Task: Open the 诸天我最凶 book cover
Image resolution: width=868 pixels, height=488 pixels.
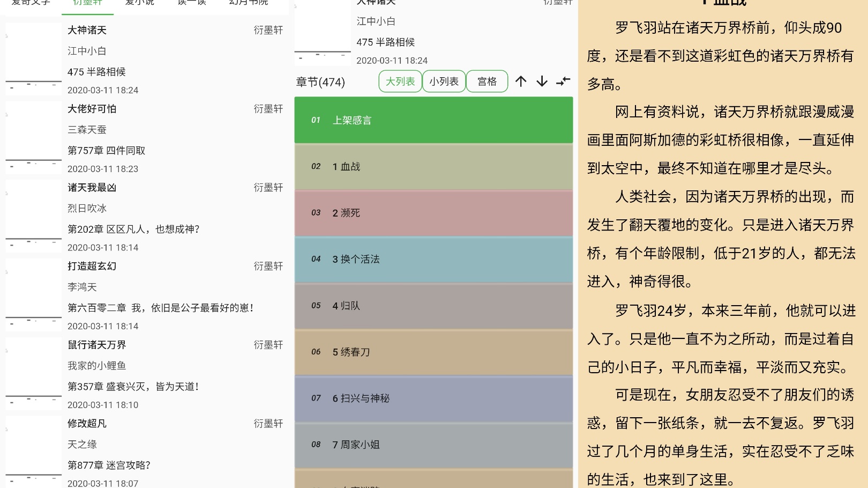Action: click(x=33, y=216)
